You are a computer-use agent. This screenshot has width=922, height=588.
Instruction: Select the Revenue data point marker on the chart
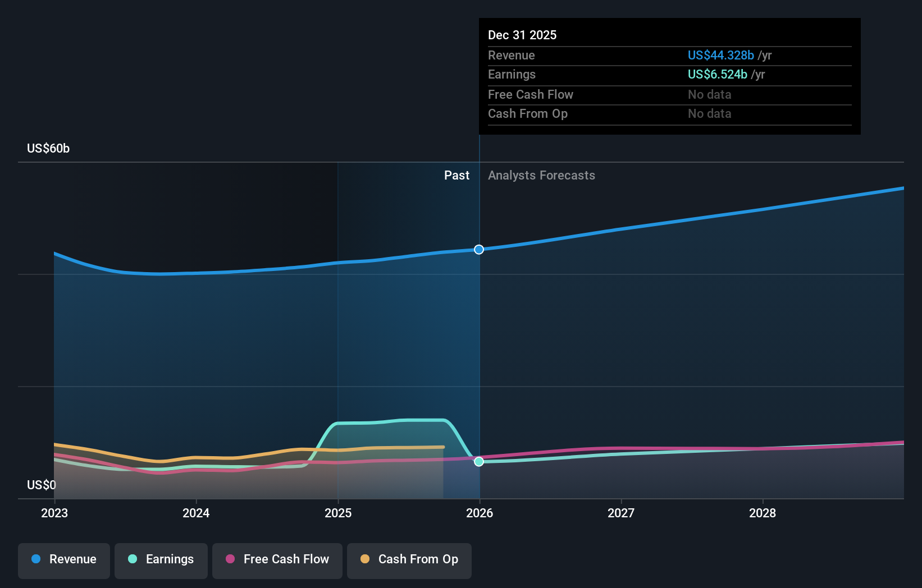click(x=478, y=249)
